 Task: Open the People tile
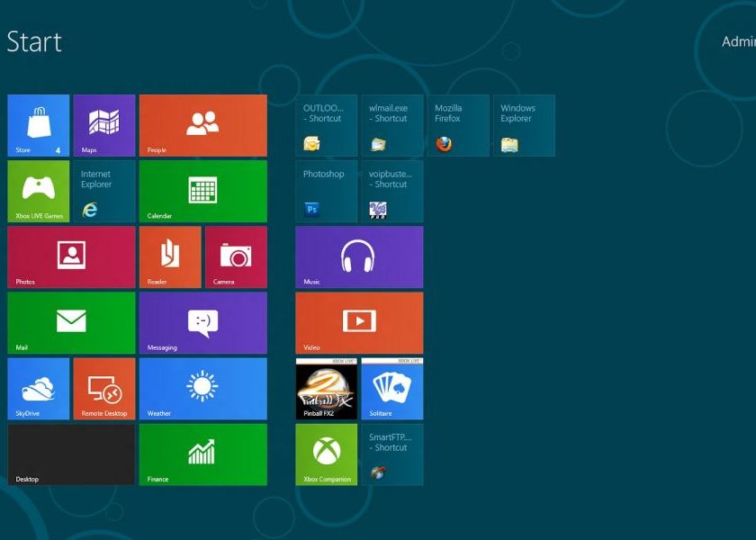pyautogui.click(x=202, y=125)
